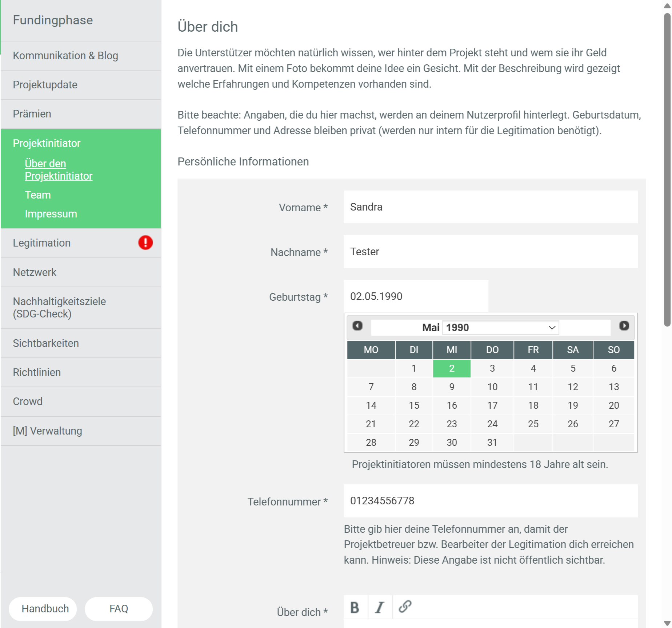Follow the Über den Projektinitiator link
Image resolution: width=672 pixels, height=628 pixels.
point(59,170)
